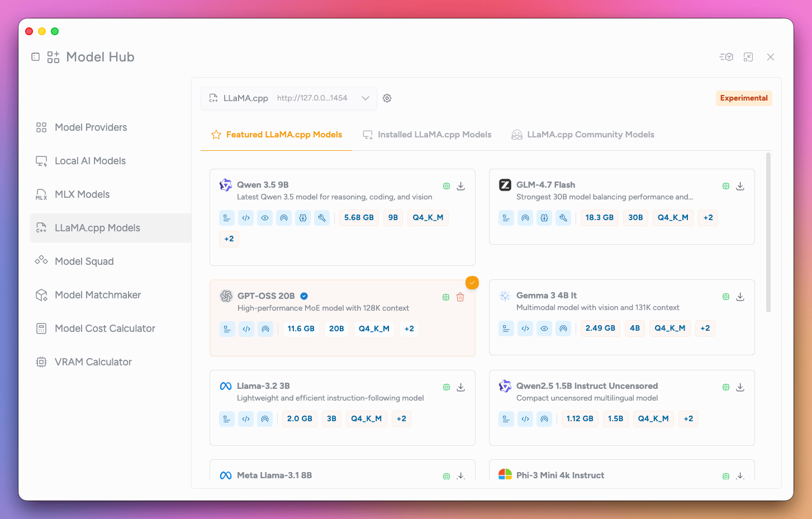Image resolution: width=812 pixels, height=519 pixels.
Task: Click the sidebar toggle icon beside Model Hub
Action: click(36, 57)
